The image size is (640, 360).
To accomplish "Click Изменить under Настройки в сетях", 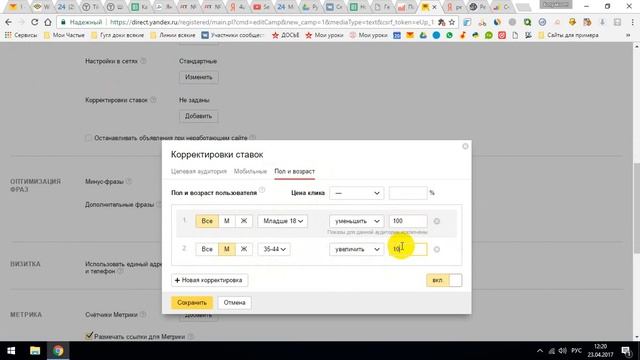I will (198, 77).
